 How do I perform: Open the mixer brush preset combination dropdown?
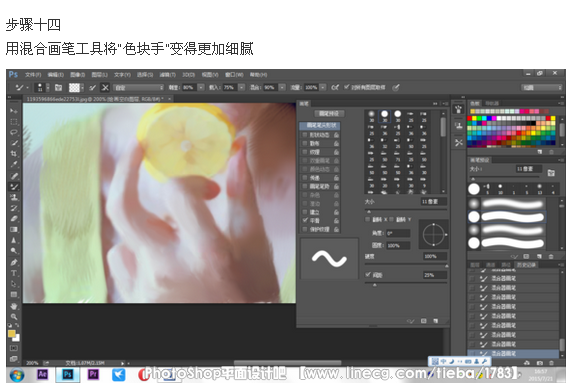[138, 88]
